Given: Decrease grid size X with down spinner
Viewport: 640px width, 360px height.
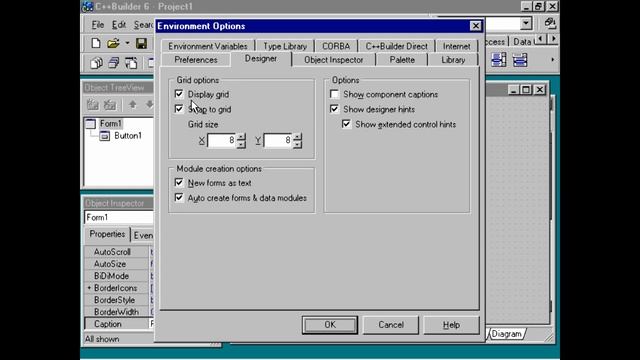Looking at the screenshot, I should click(x=241, y=144).
